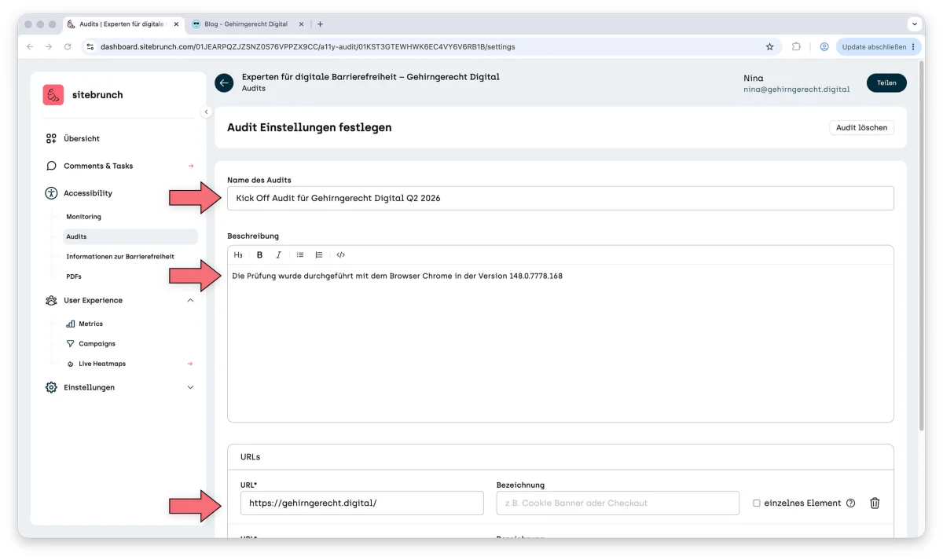
Task: Expand the Einstellungen section chevron
Action: (x=190, y=387)
